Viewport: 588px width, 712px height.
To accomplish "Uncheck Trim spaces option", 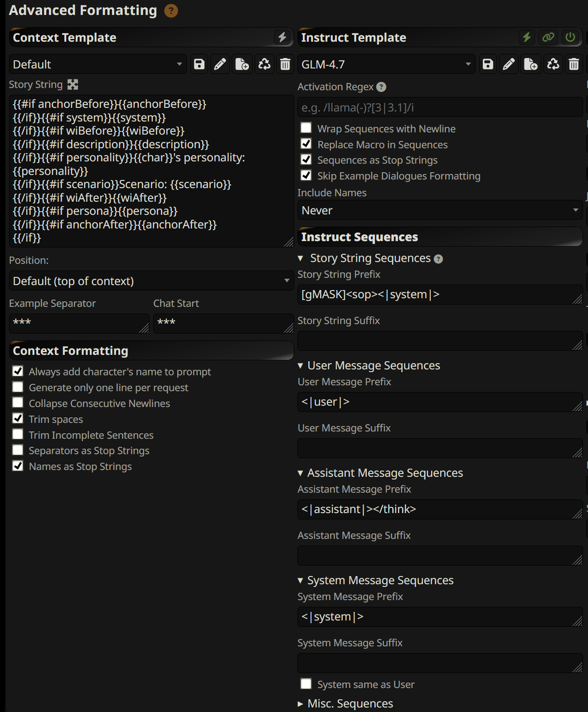I will 18,418.
